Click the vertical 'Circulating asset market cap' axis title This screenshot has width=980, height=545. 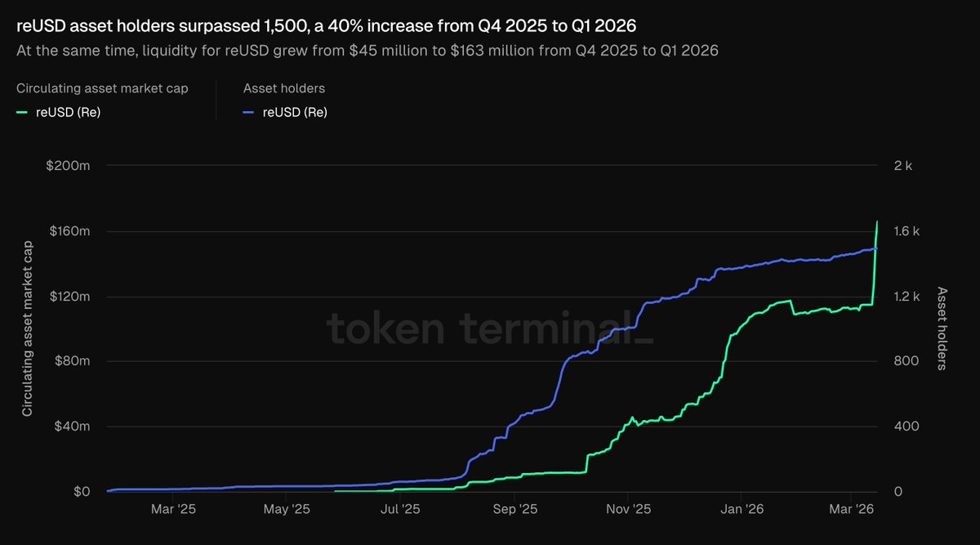click(x=28, y=328)
